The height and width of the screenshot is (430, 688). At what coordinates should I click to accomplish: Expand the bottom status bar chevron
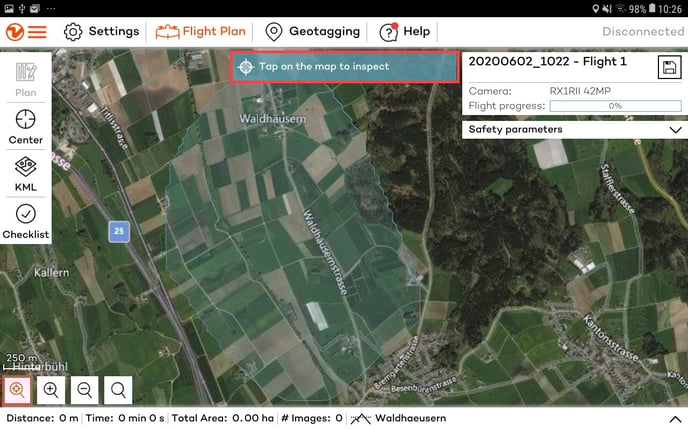tap(675, 418)
